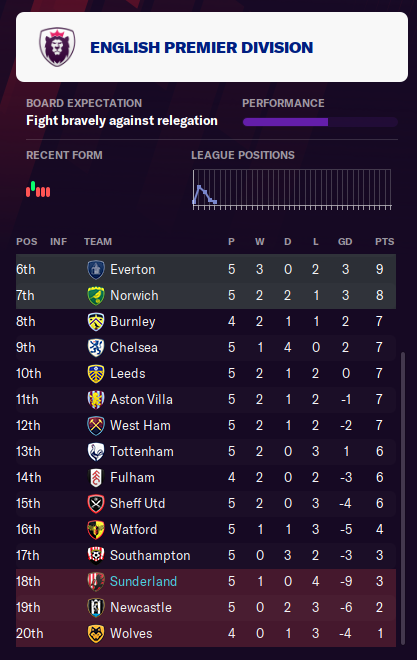
Task: Click the Premier Division lion logo
Action: 57,47
